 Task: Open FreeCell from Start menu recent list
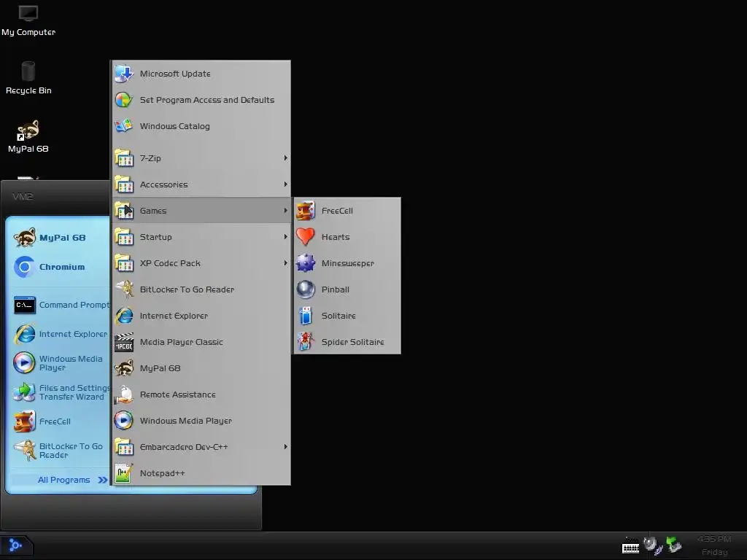59,421
